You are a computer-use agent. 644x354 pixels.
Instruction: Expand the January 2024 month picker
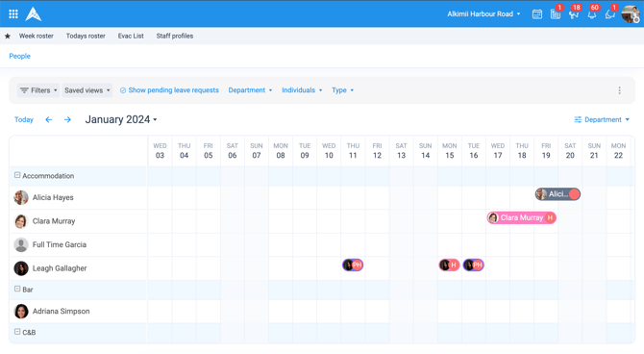tap(121, 119)
